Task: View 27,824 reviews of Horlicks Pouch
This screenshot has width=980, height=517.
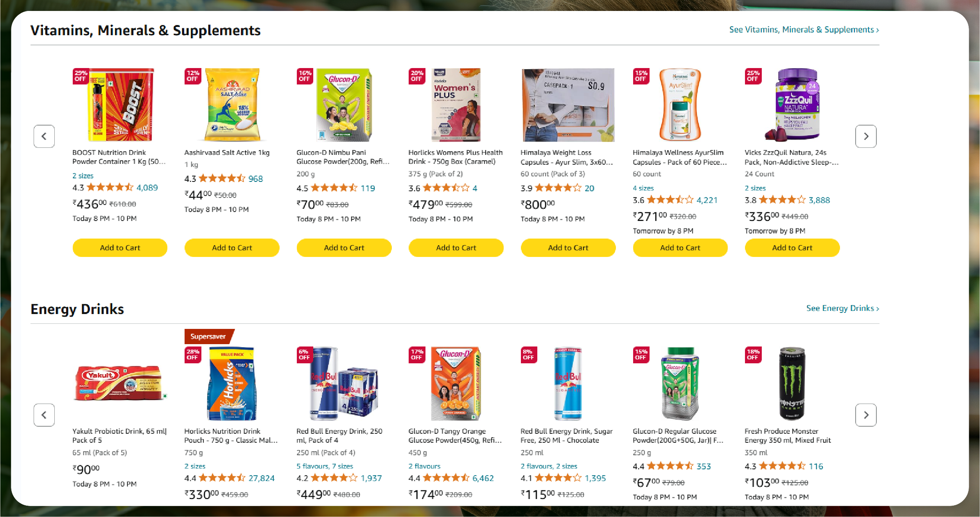Action: [x=262, y=478]
